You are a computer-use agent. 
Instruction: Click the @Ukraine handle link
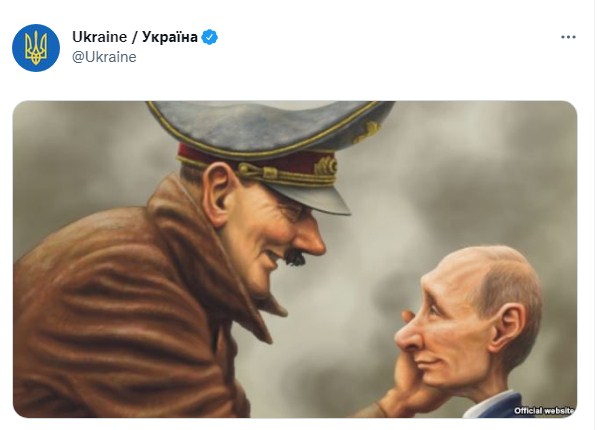click(x=104, y=57)
